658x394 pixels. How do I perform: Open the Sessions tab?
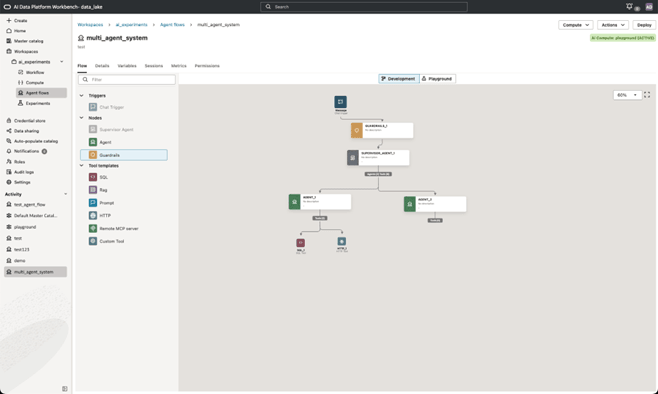coord(154,66)
